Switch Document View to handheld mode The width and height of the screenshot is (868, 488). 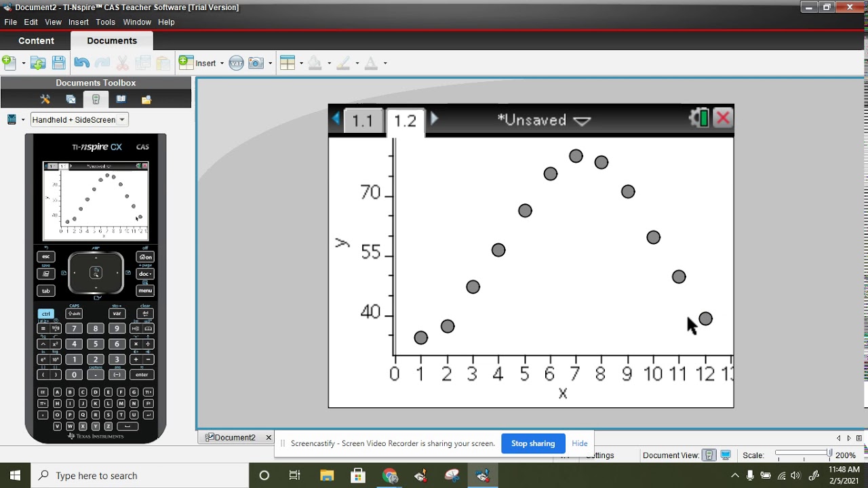tap(709, 455)
